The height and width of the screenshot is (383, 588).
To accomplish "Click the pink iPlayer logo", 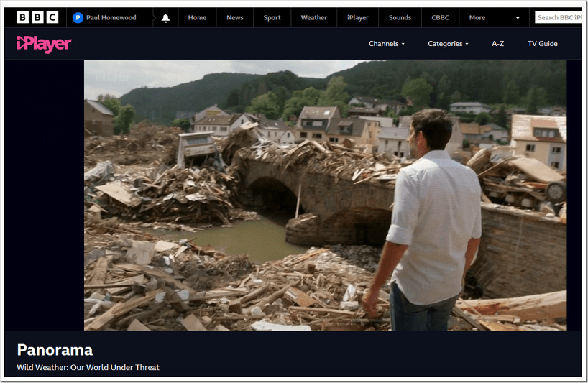I will (44, 44).
